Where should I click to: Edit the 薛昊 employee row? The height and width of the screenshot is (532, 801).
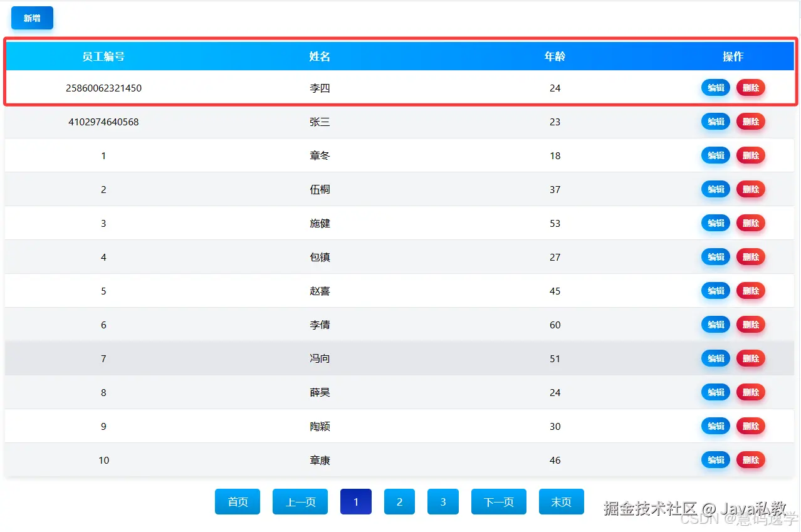(716, 392)
